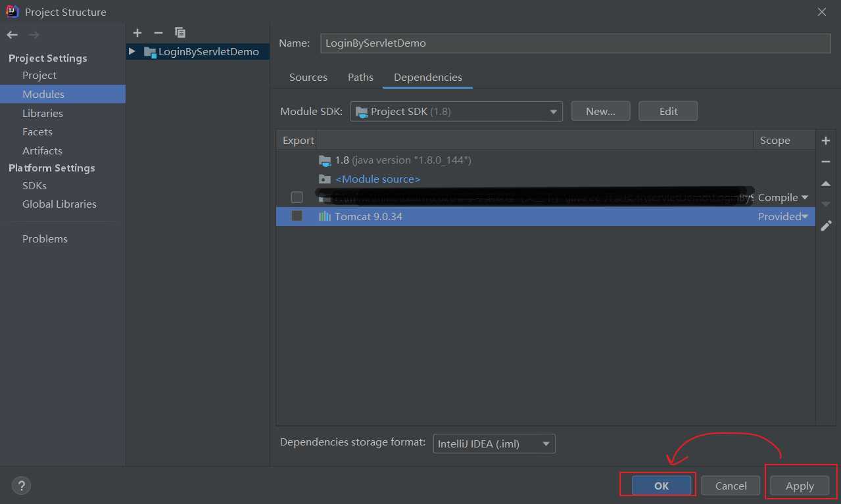Select Dependencies tab

coord(428,78)
